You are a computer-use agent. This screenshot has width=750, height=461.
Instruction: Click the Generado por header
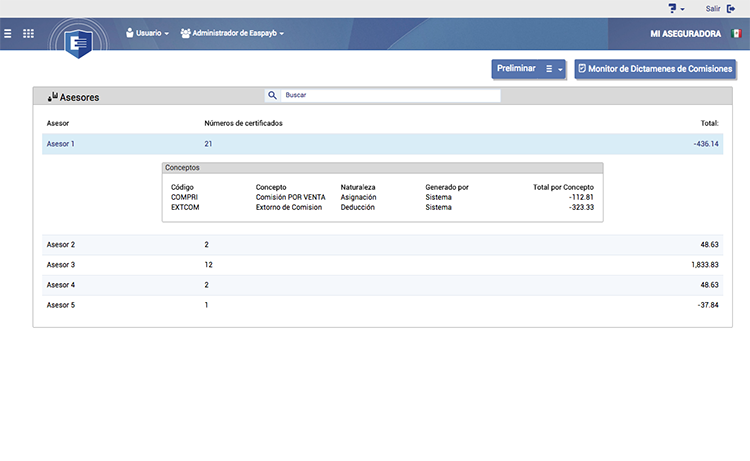click(447, 187)
